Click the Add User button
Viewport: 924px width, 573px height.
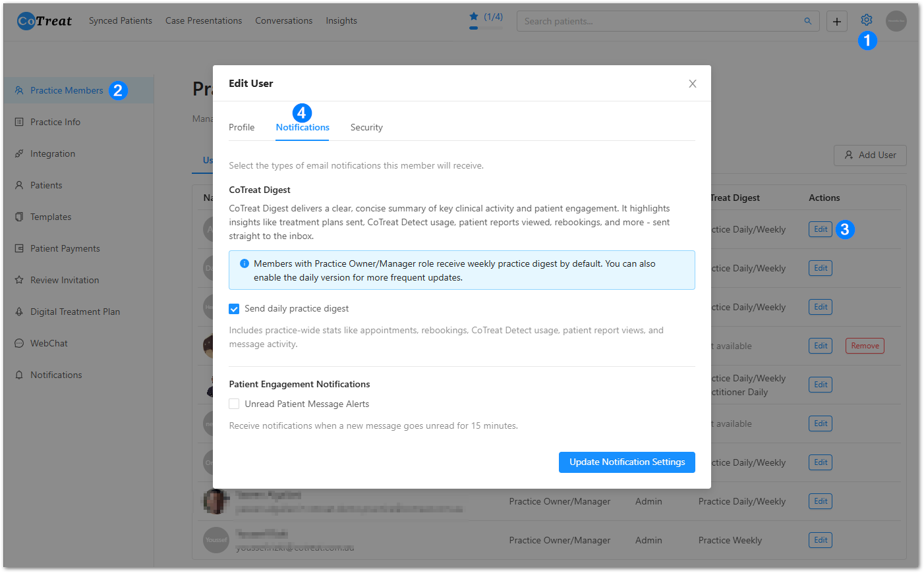click(x=869, y=155)
